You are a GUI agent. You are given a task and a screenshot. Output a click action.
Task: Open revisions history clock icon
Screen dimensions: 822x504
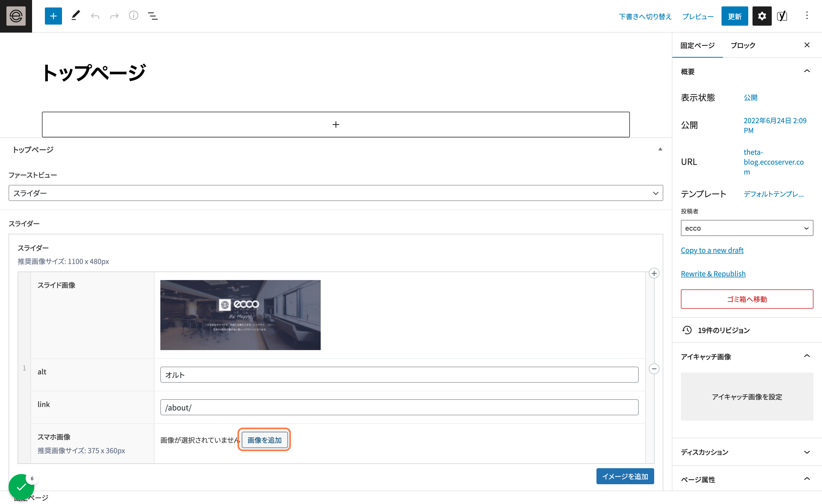687,330
